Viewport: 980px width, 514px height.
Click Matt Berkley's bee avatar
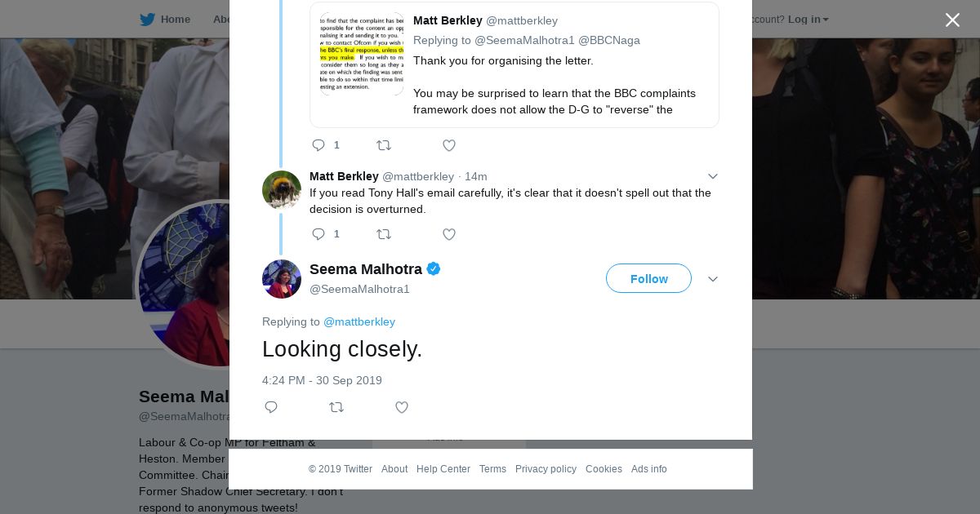(282, 190)
